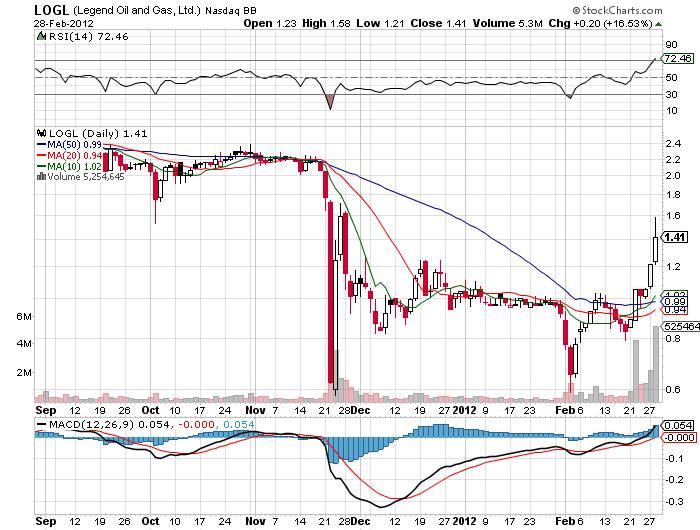This screenshot has height=530, width=700.
Task: Click the tallest grey volume bar on Feb 28
Action: pos(656,364)
